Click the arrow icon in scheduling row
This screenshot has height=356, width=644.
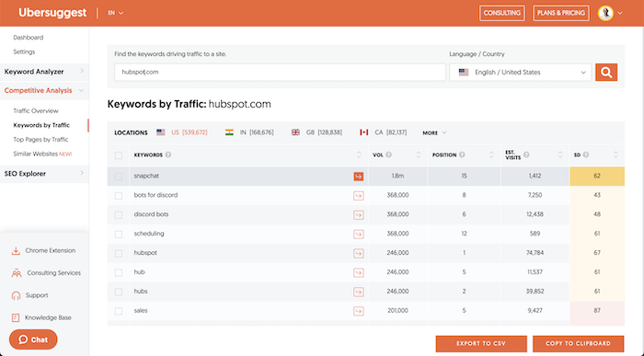(359, 234)
